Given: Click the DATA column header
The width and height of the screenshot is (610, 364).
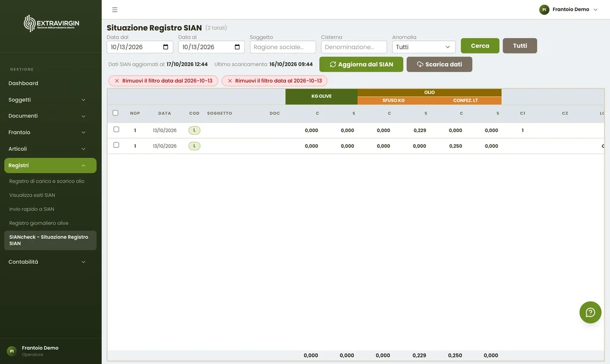Looking at the screenshot, I should tap(165, 113).
